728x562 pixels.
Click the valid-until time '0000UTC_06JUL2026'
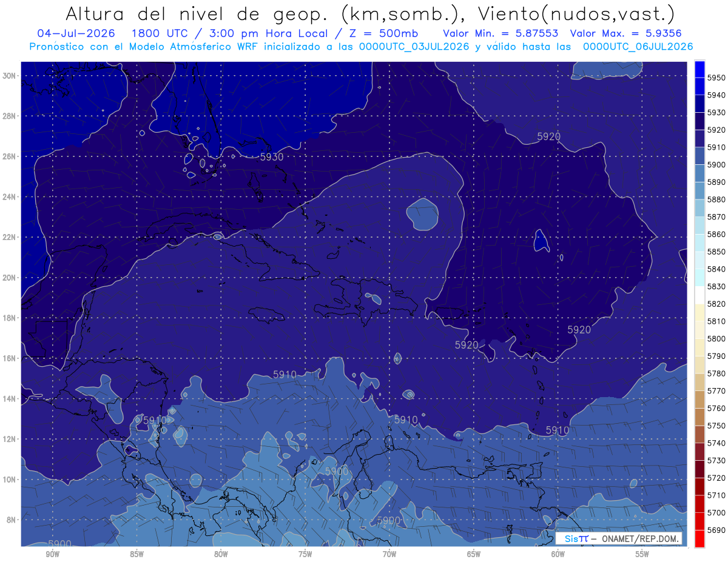coord(638,46)
